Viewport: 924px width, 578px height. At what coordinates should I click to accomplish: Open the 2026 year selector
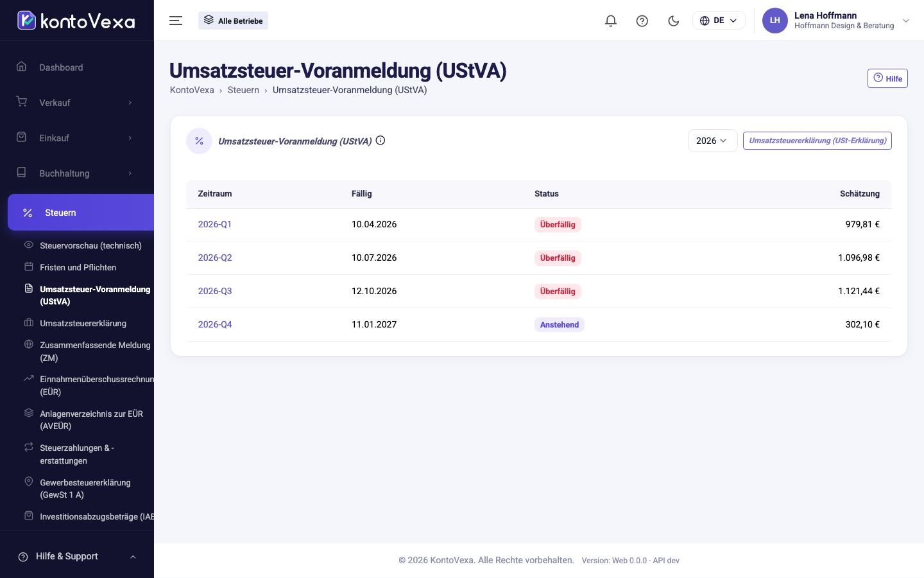[712, 141]
